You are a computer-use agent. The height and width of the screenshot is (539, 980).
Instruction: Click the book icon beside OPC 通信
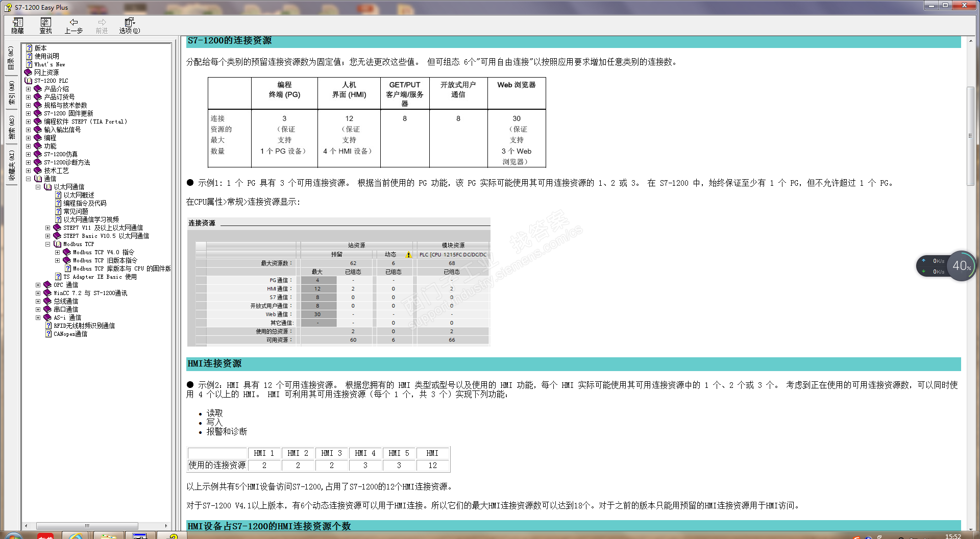coord(47,285)
